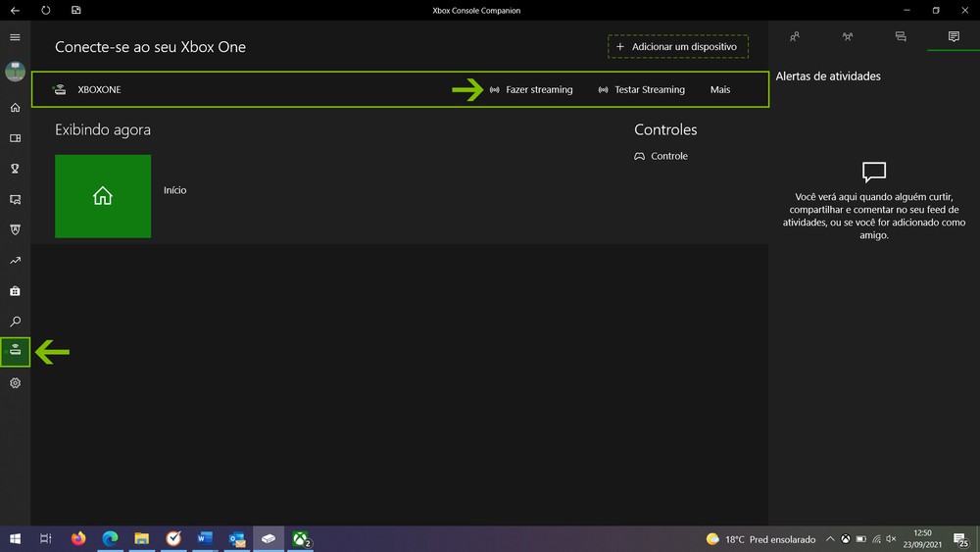Switch to the Friends tab
980x552 pixels.
(795, 37)
